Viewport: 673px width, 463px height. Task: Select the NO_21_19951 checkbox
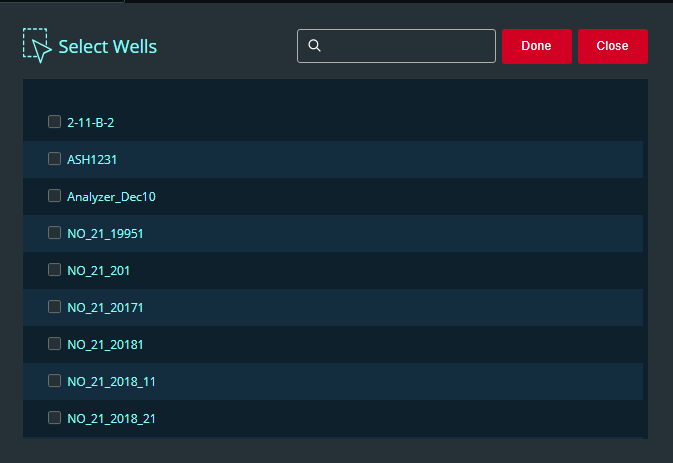(55, 233)
